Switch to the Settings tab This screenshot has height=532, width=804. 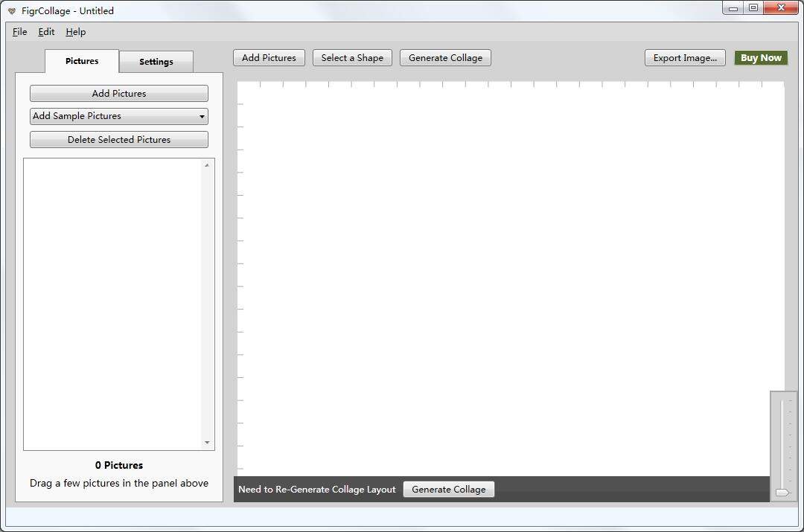[x=156, y=62]
